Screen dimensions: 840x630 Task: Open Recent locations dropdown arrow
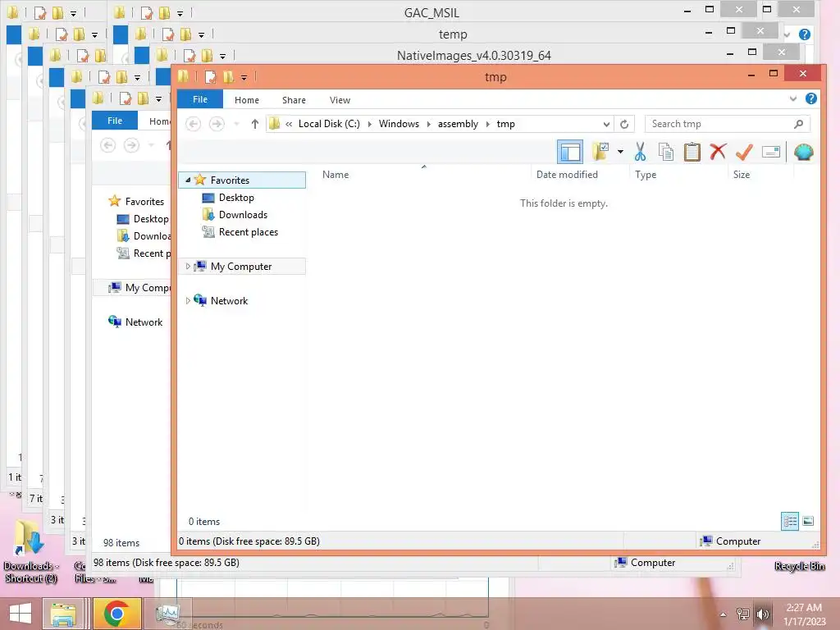click(x=236, y=124)
